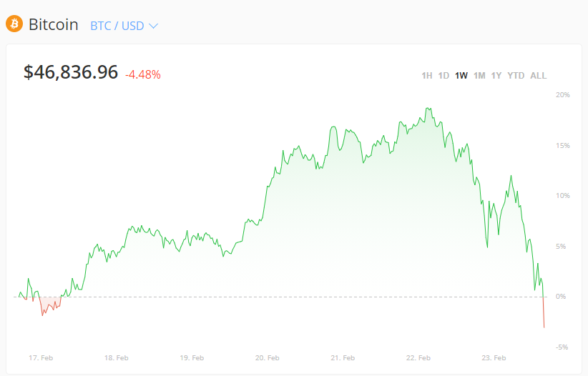
Task: Click the chevron next to BTC / USD
Action: [153, 26]
